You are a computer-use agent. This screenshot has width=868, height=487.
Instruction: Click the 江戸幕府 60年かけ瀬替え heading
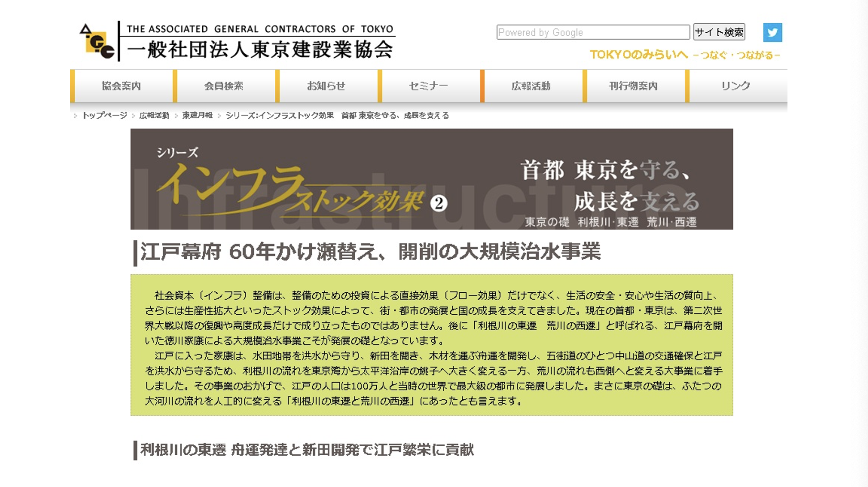[370, 252]
